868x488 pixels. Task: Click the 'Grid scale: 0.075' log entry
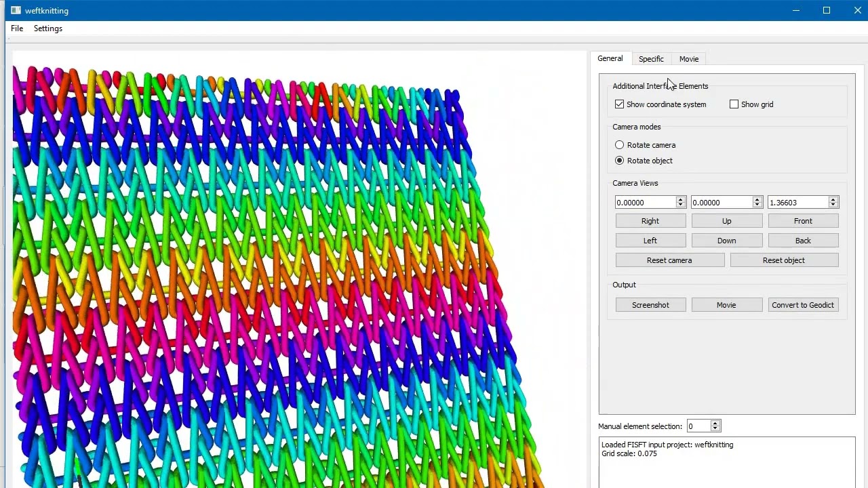[x=629, y=453]
